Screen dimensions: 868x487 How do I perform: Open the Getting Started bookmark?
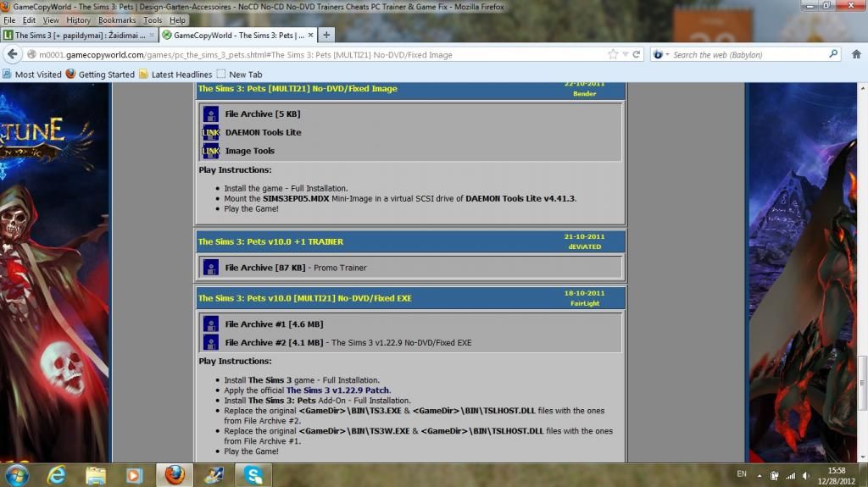point(100,75)
